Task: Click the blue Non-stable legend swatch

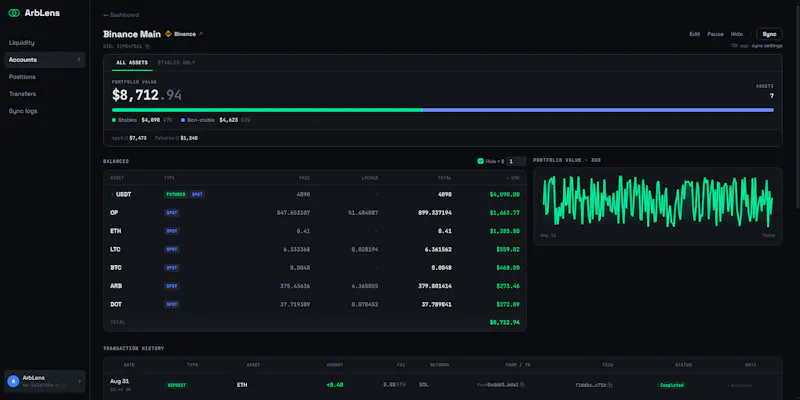Action: coord(183,120)
